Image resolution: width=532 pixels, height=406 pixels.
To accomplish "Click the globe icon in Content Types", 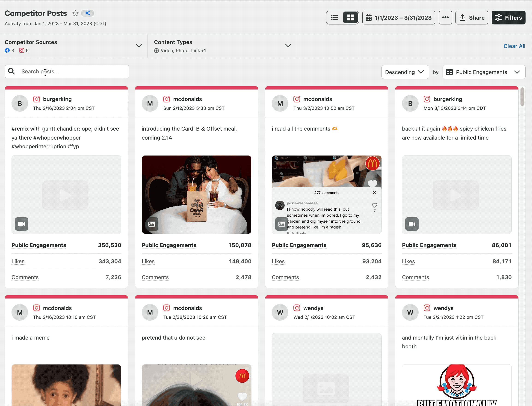I will [x=157, y=51].
